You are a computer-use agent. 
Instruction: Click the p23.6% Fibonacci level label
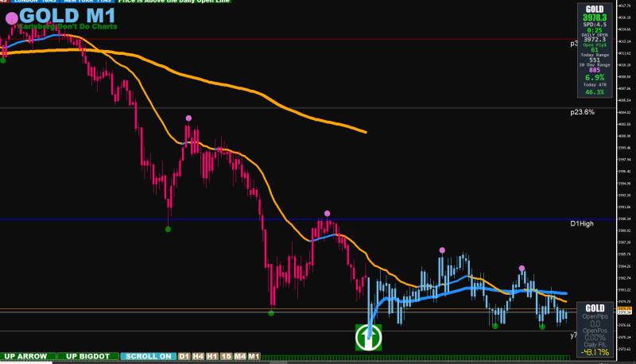[582, 112]
